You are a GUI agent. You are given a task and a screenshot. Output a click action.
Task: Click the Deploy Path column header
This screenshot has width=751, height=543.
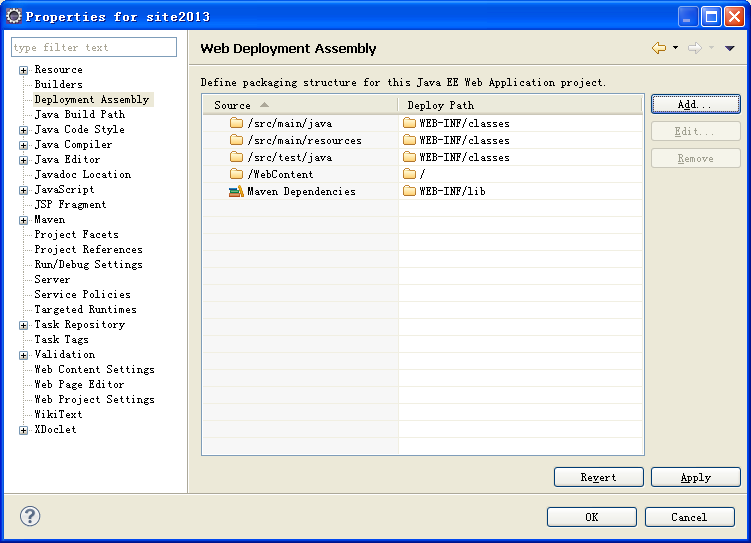click(x=520, y=105)
